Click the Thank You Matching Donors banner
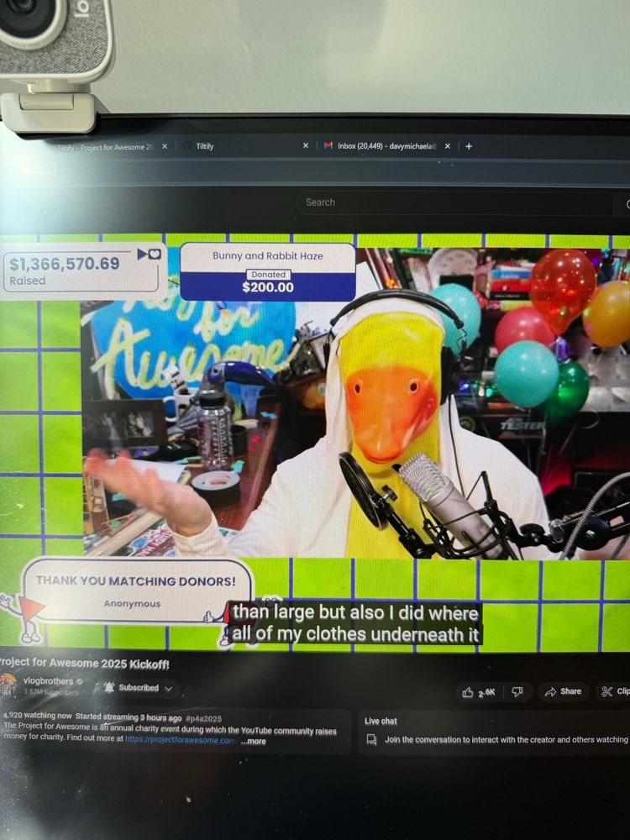This screenshot has width=630, height=840. click(137, 591)
